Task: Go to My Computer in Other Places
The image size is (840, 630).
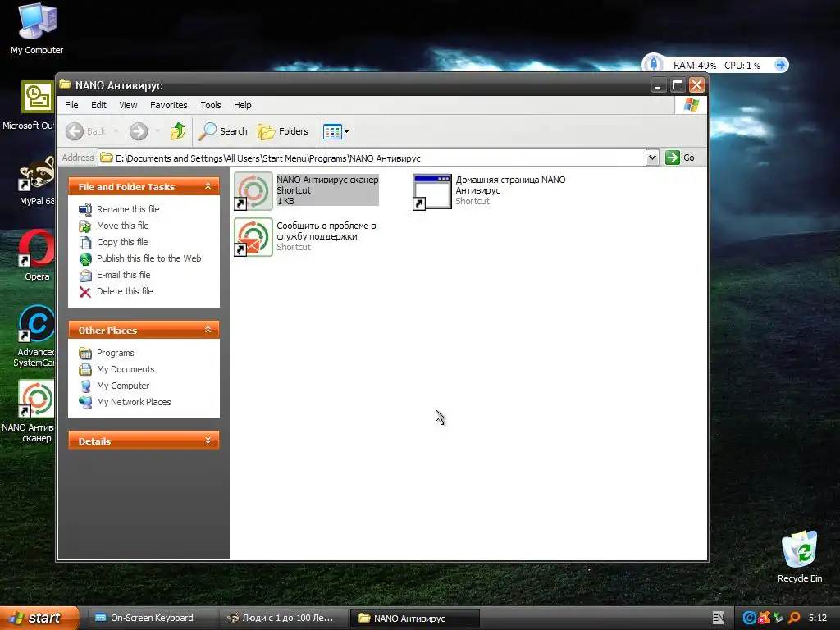Action: pyautogui.click(x=113, y=386)
